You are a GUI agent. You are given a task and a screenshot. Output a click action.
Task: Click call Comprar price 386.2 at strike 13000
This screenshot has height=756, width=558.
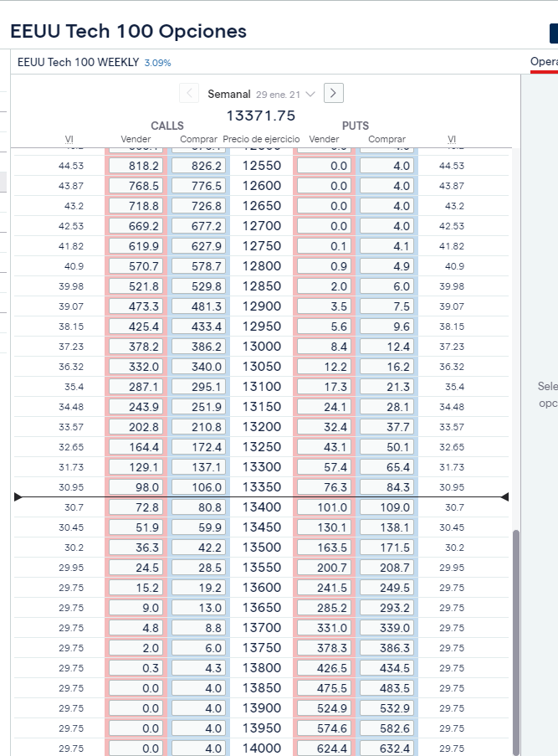(x=198, y=347)
